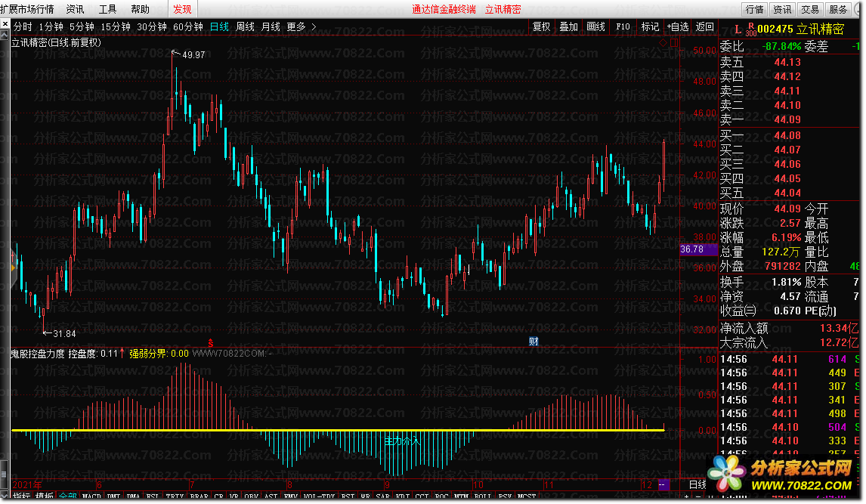Viewport: 866px width, 504px height.
Task: Click the R300 marker beside stock code
Action: click(751, 29)
